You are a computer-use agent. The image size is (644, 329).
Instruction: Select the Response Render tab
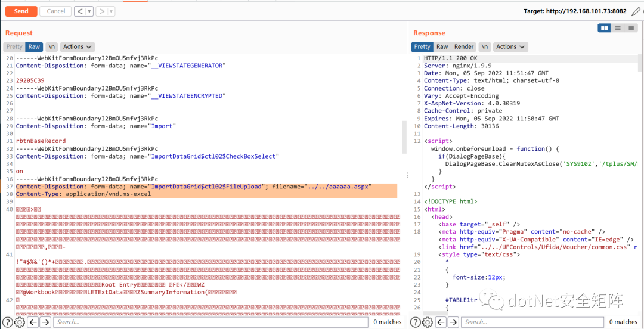[464, 47]
